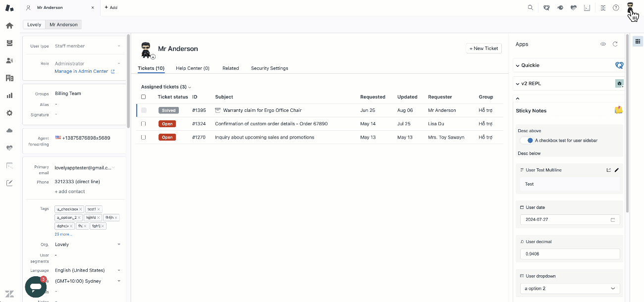This screenshot has width=644, height=302.
Task: Collapse the Sticky Notes app chevron
Action: (518, 99)
